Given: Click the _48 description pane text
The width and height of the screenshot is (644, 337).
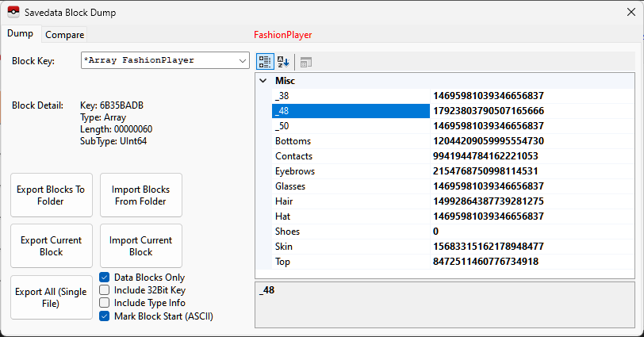Looking at the screenshot, I should click(x=267, y=290).
